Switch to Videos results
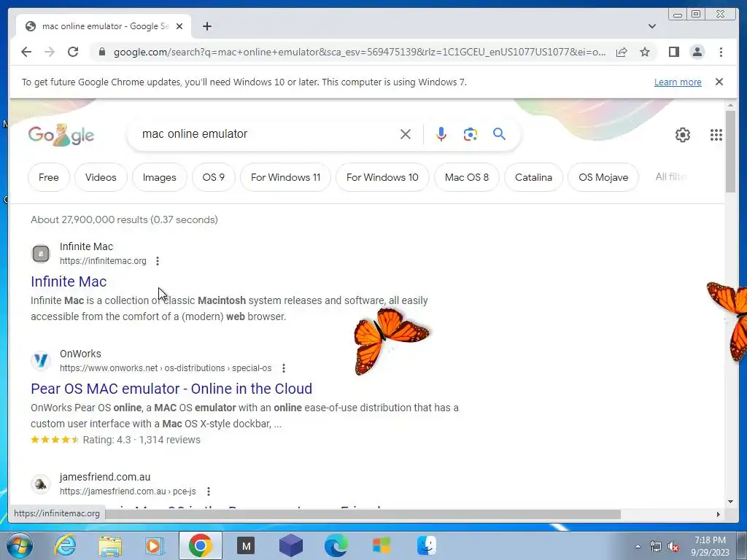747x560 pixels. pyautogui.click(x=101, y=177)
